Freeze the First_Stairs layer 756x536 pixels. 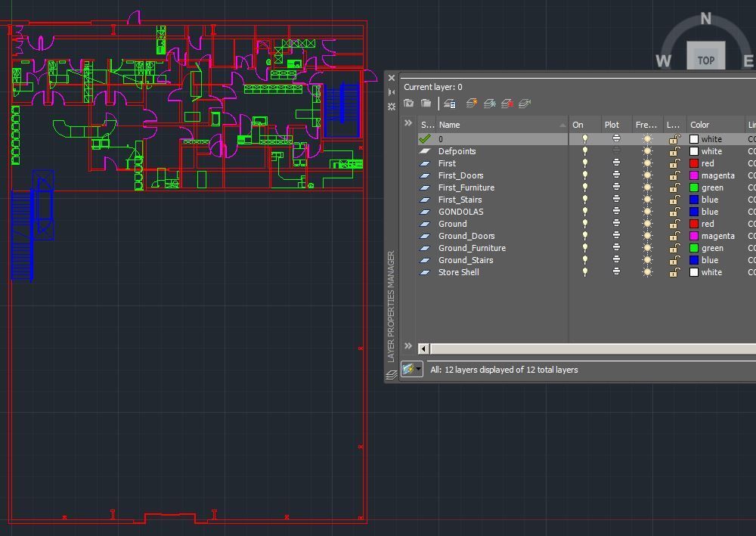pyautogui.click(x=647, y=200)
